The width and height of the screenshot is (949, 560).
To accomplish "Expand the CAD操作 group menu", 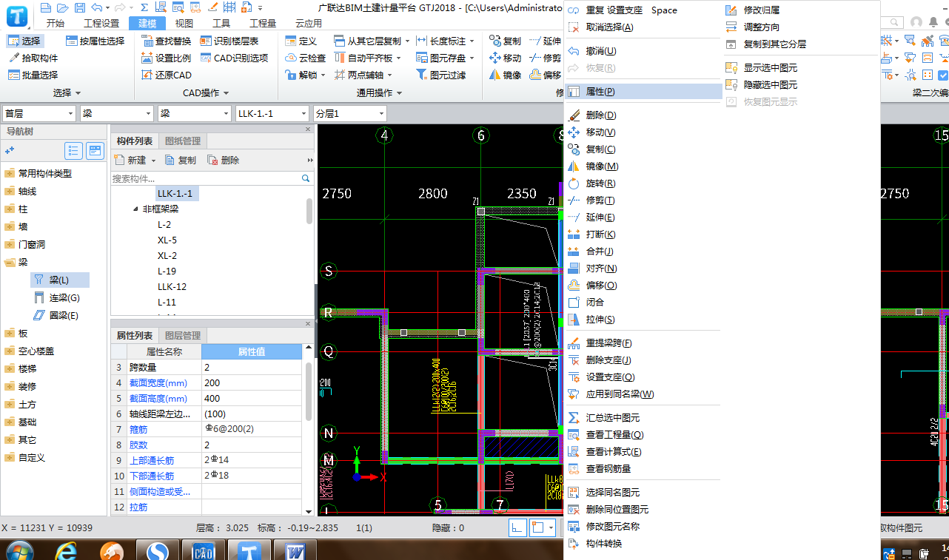I will pyautogui.click(x=206, y=92).
